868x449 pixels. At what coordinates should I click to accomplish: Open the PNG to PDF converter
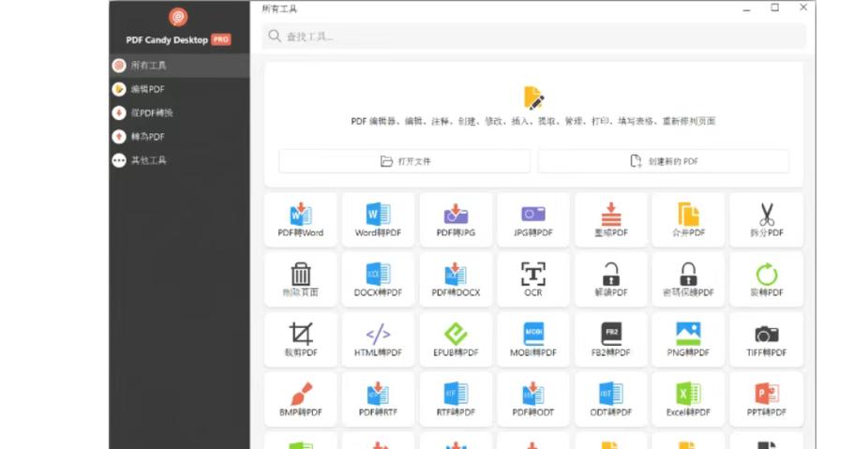click(689, 339)
